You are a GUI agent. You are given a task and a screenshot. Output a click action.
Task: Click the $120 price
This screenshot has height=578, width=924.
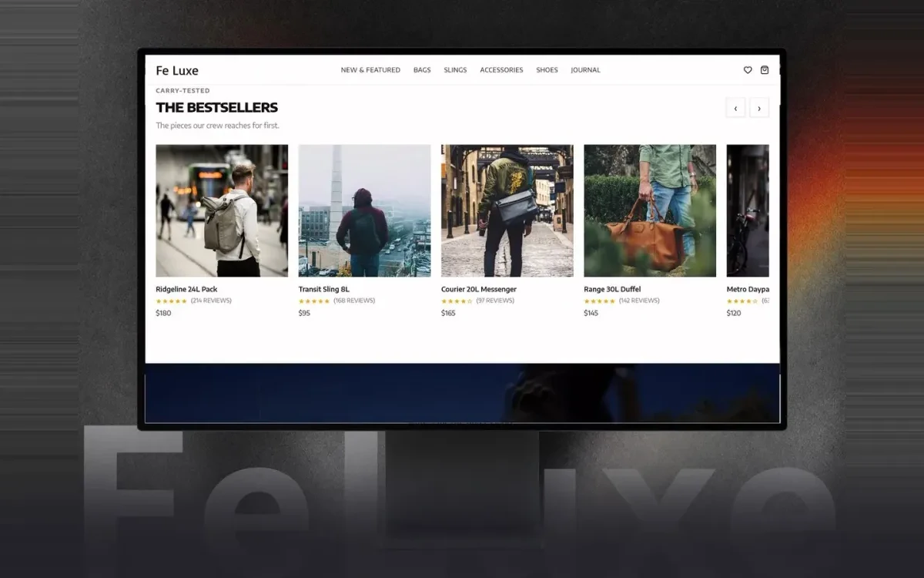point(734,314)
